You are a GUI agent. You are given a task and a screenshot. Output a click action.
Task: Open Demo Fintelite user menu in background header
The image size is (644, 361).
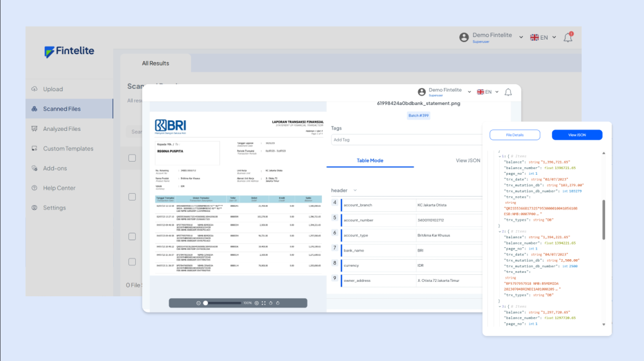click(487, 38)
